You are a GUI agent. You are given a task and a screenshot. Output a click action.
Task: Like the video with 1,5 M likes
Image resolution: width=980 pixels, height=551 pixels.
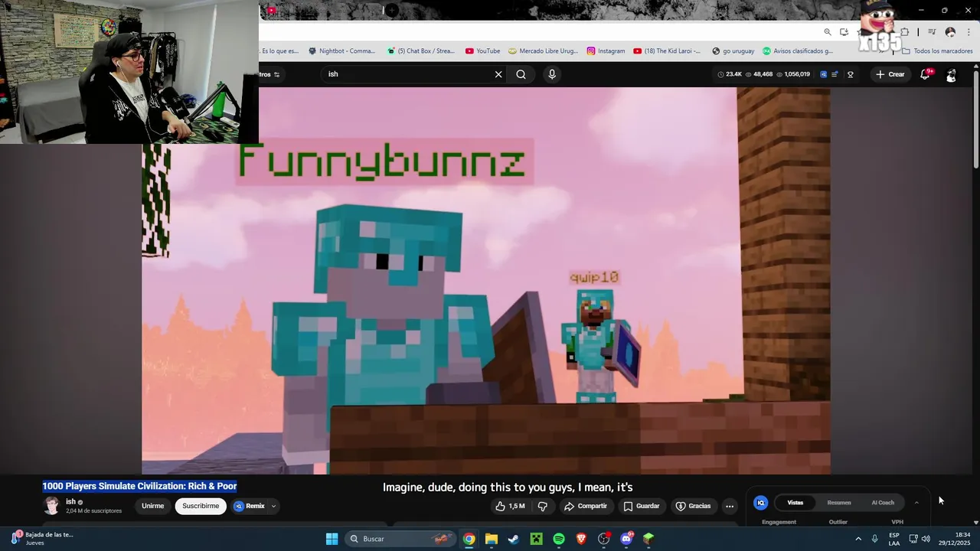[x=511, y=506]
